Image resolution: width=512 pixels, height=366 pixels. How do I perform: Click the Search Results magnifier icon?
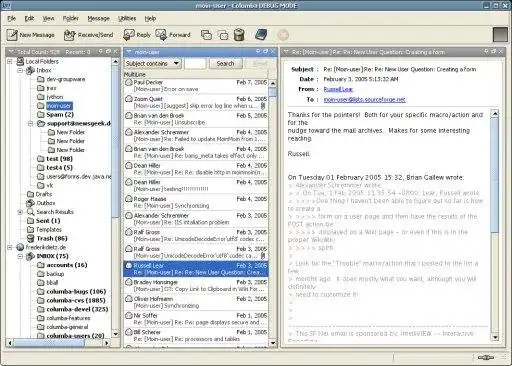pyautogui.click(x=31, y=212)
